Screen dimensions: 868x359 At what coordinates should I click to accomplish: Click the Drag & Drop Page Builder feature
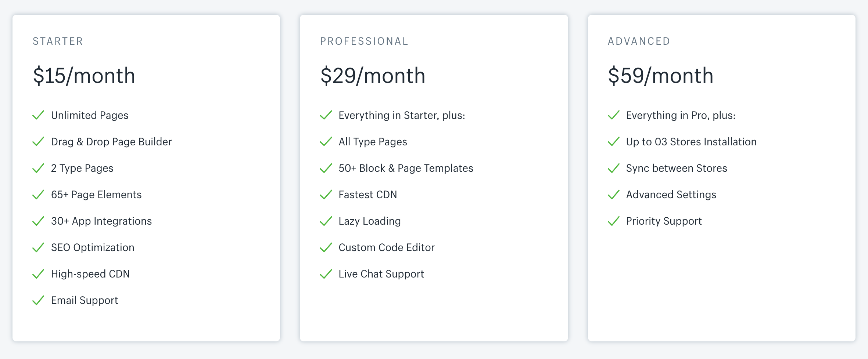point(111,142)
